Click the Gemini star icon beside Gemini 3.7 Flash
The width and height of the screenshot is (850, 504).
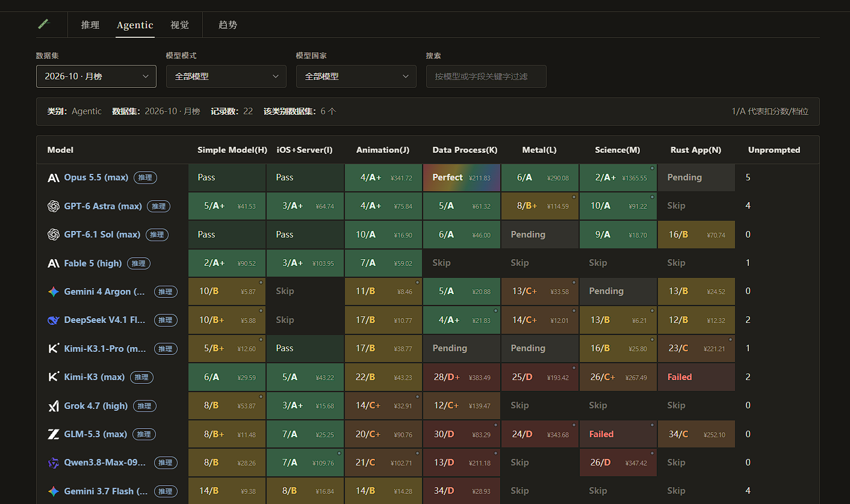[53, 491]
